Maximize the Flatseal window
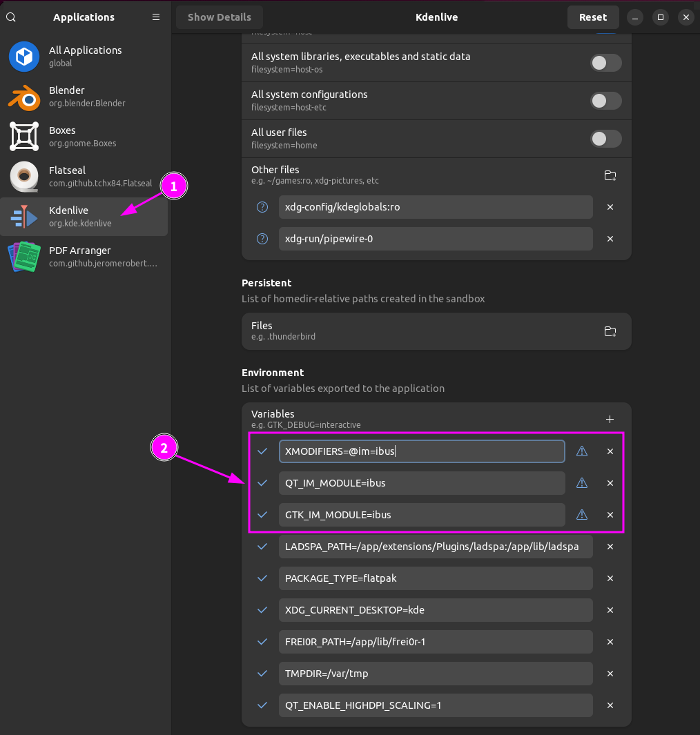 click(x=661, y=17)
